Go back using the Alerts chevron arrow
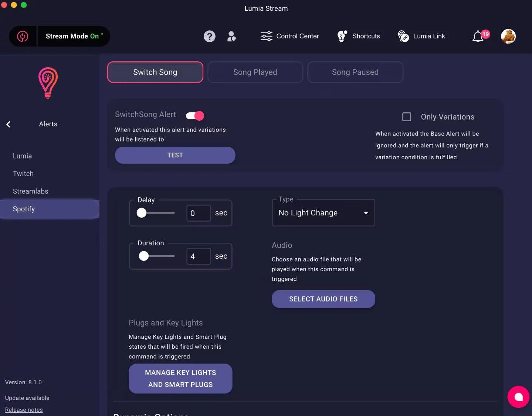 tap(9, 124)
